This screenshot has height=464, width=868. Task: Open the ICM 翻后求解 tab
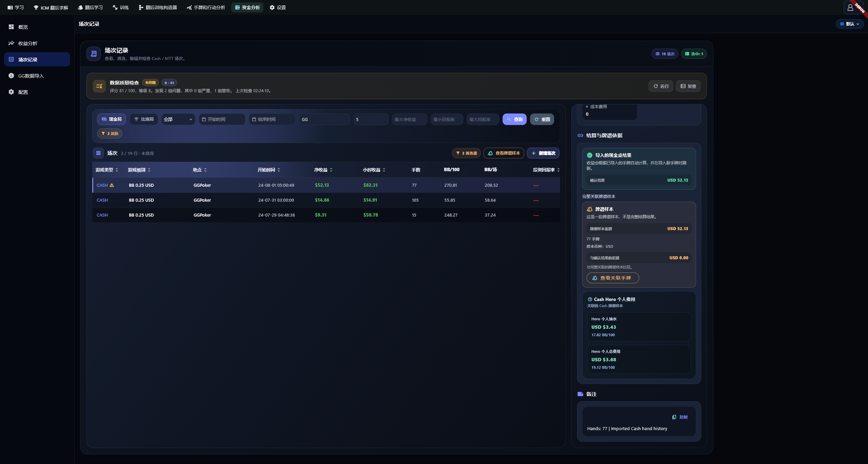51,7
